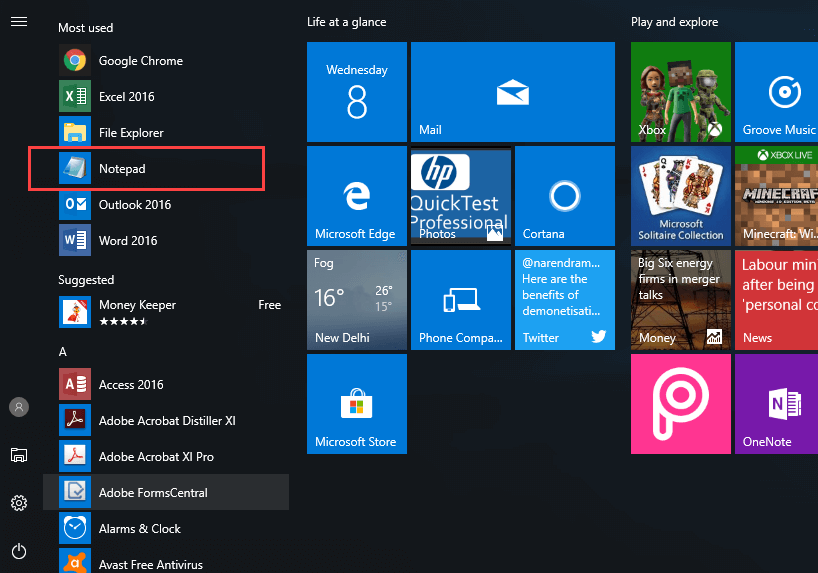
Task: Launch Notepad from Most used list
Action: click(122, 169)
